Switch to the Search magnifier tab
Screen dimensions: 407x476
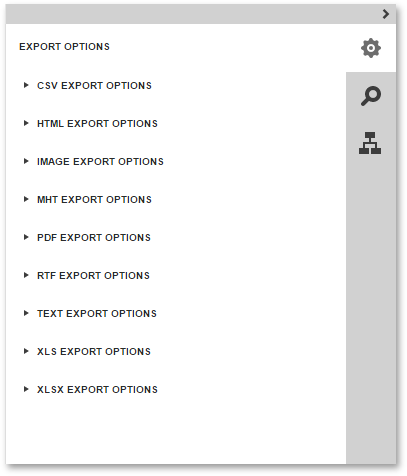(371, 96)
